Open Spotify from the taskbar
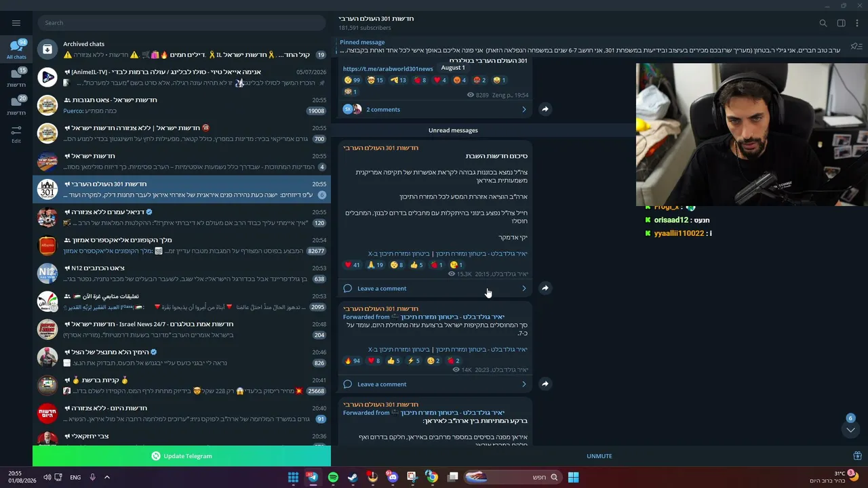Screen dimensions: 868x488 pos(333,477)
